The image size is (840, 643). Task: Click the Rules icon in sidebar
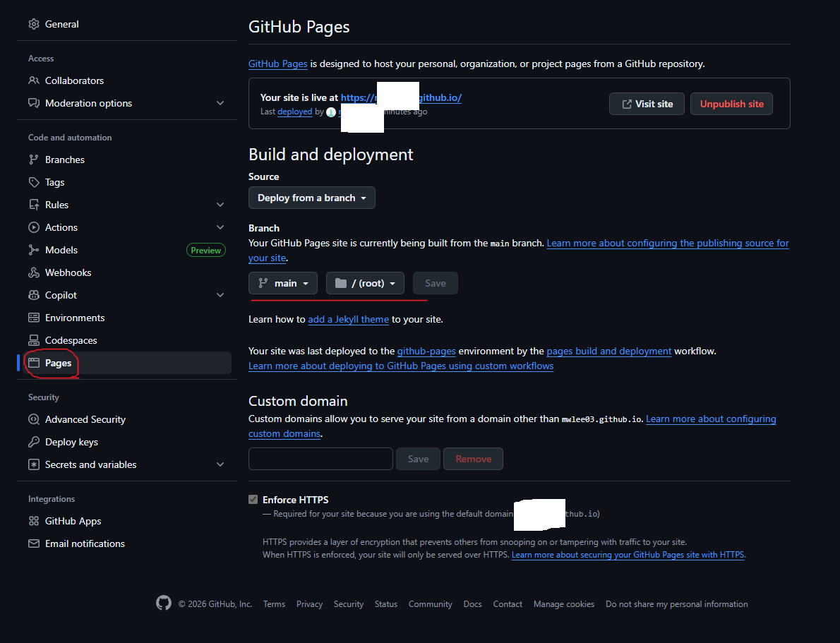34,205
